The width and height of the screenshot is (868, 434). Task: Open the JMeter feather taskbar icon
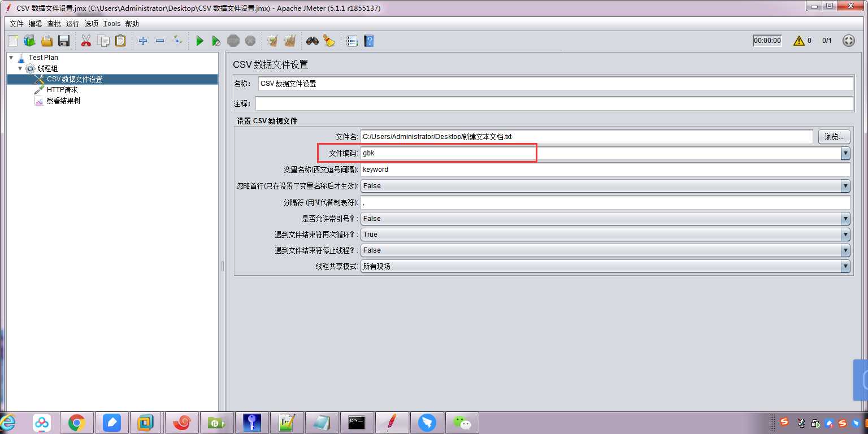tap(392, 422)
